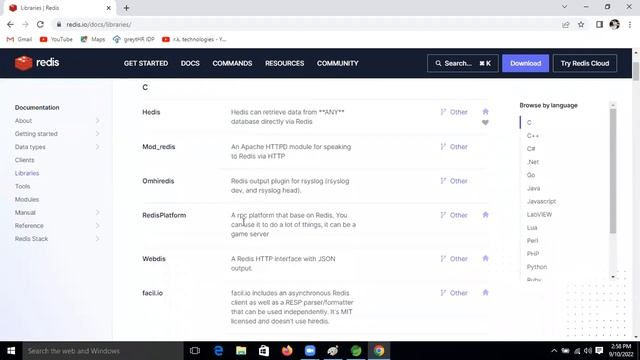The width and height of the screenshot is (640, 360).
Task: Expand the About sidebar section
Action: tap(98, 120)
